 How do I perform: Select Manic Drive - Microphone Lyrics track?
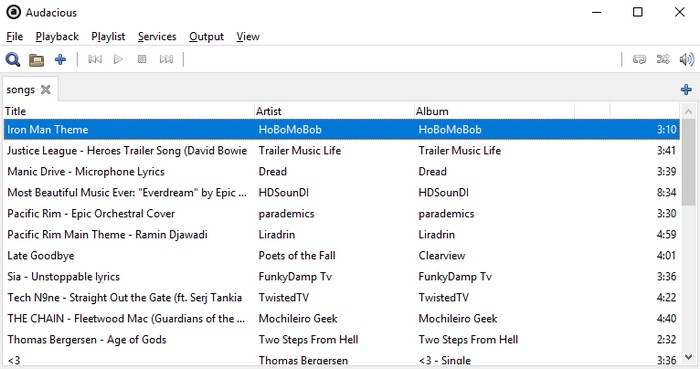(342, 171)
